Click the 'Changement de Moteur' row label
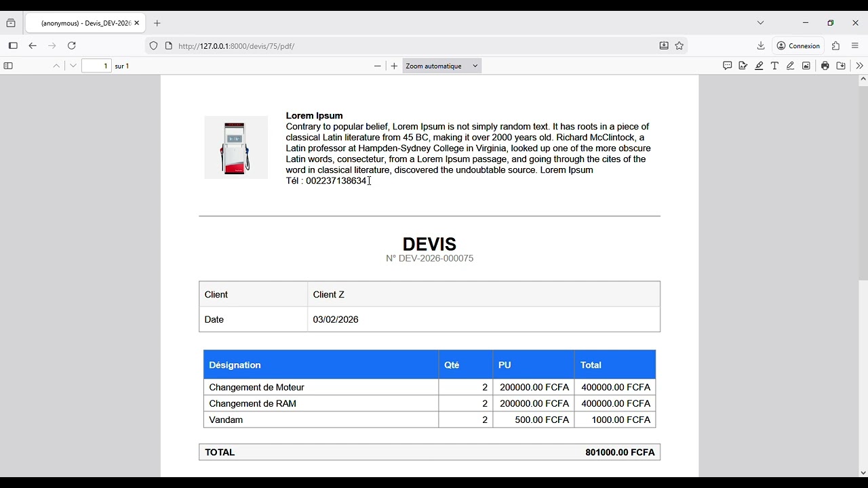This screenshot has width=868, height=488. [256, 388]
